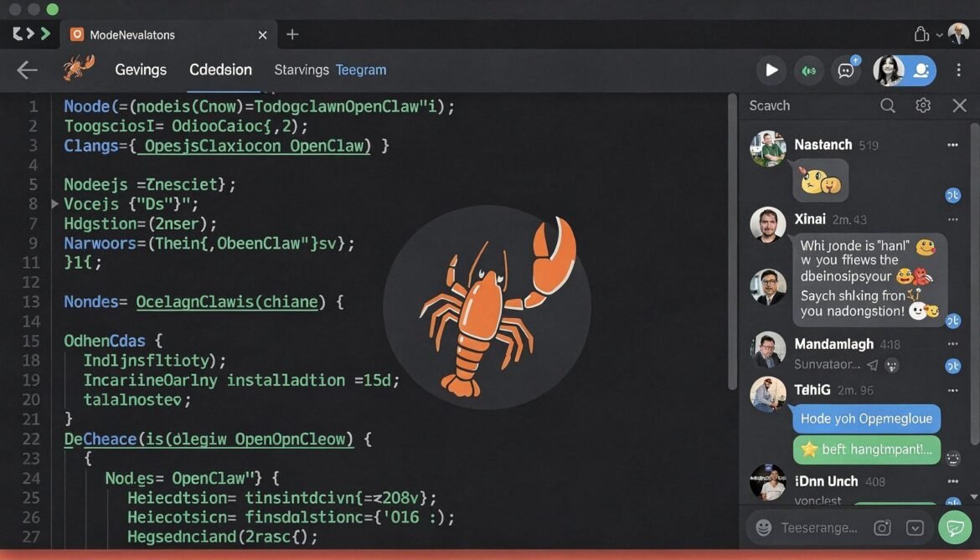Select the green voice audio icon

click(808, 70)
